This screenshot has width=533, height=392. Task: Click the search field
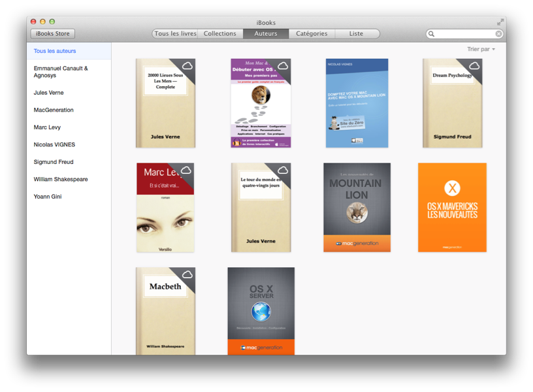tap(464, 34)
